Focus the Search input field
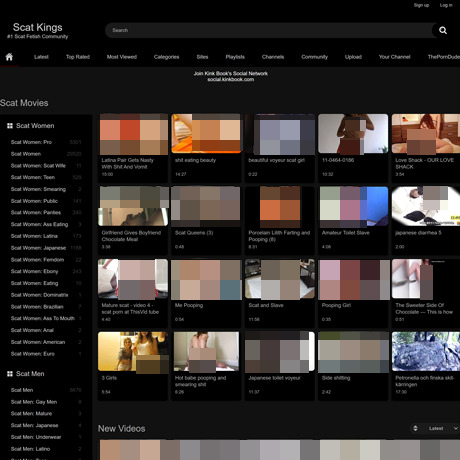This screenshot has width=460, height=460. point(270,30)
